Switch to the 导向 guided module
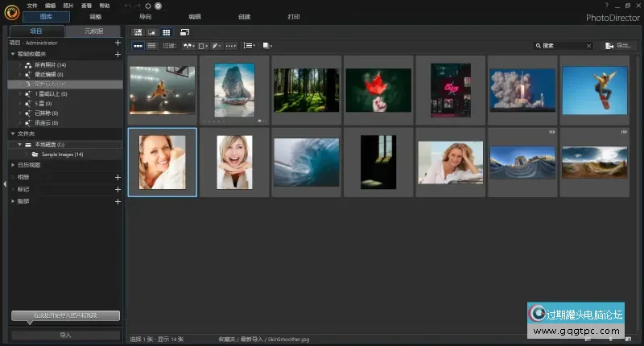 click(x=145, y=17)
